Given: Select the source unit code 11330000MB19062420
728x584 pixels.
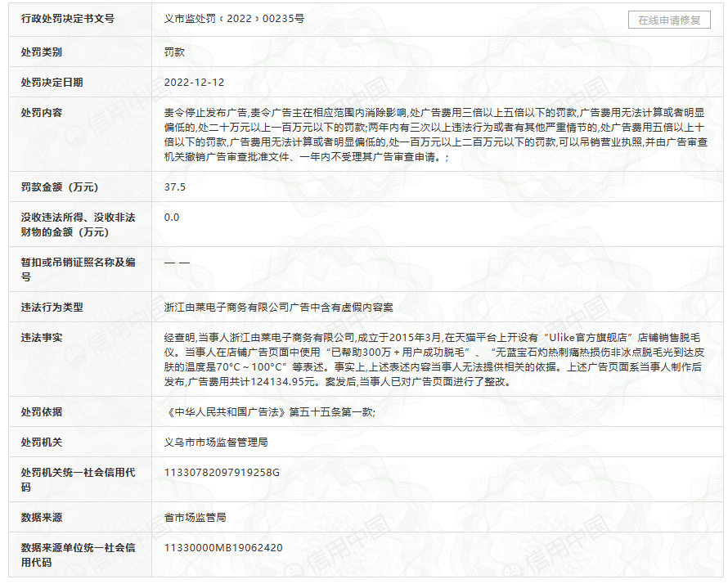Looking at the screenshot, I should tap(223, 548).
